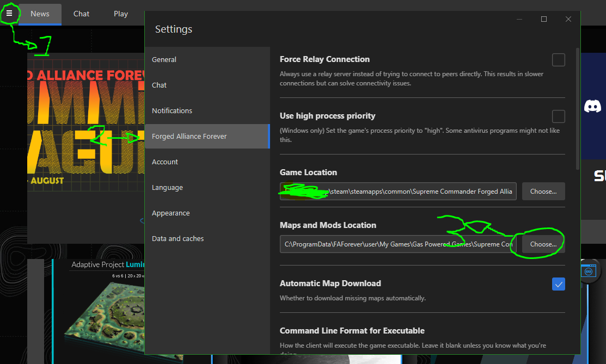Open the Discord icon link

coord(592,106)
